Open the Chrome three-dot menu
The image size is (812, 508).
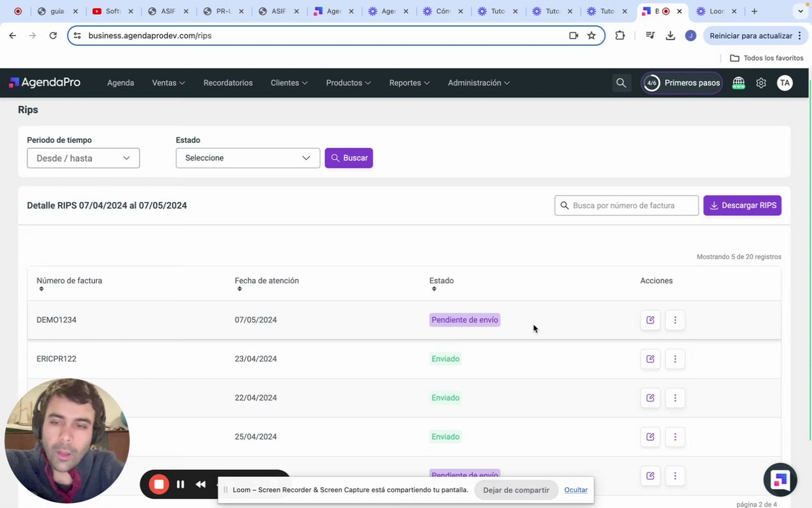click(x=799, y=36)
